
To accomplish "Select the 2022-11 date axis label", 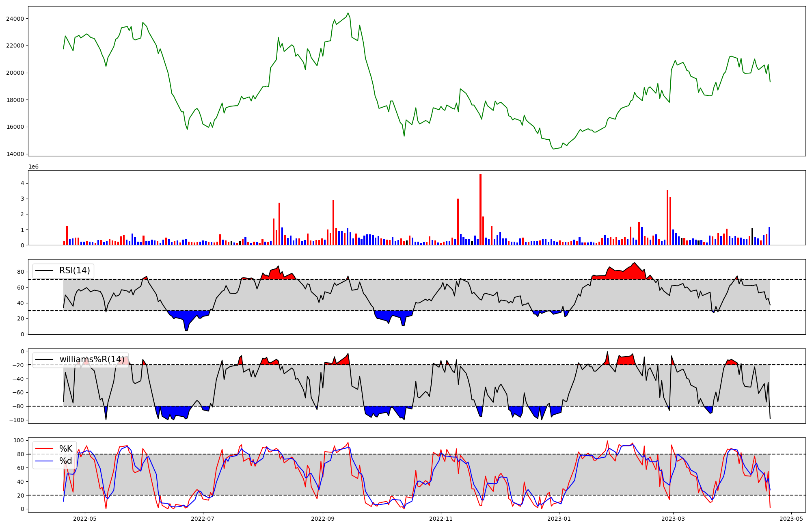I will (441, 519).
